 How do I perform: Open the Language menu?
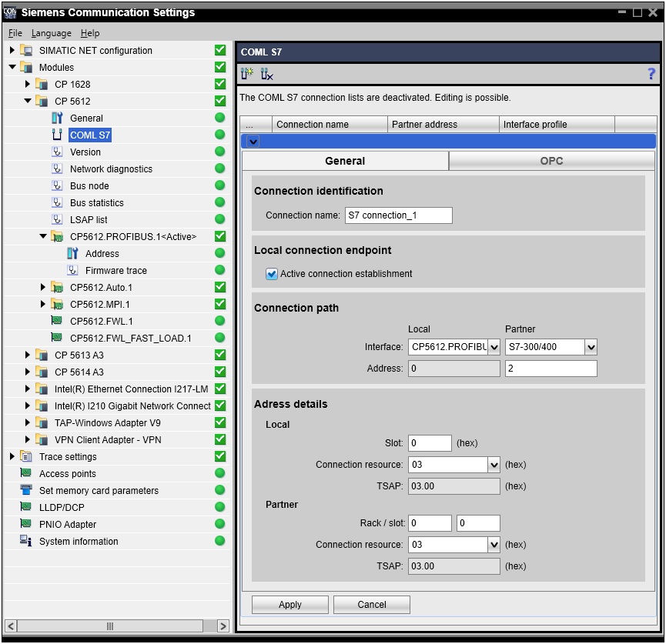coord(52,33)
